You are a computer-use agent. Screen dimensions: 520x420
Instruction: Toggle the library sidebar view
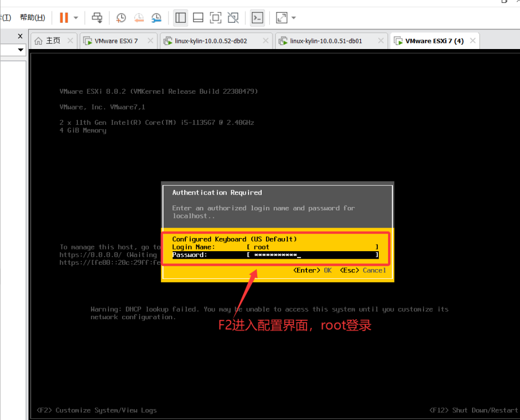tap(180, 17)
